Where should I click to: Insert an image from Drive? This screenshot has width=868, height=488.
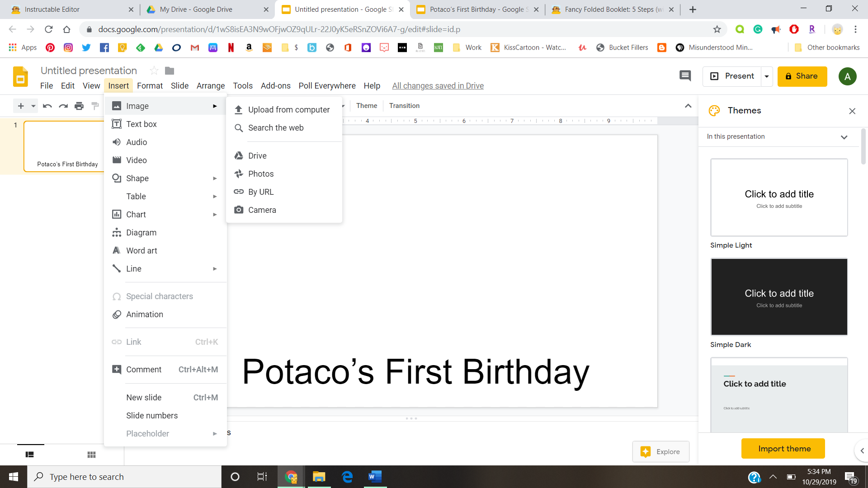tap(257, 155)
